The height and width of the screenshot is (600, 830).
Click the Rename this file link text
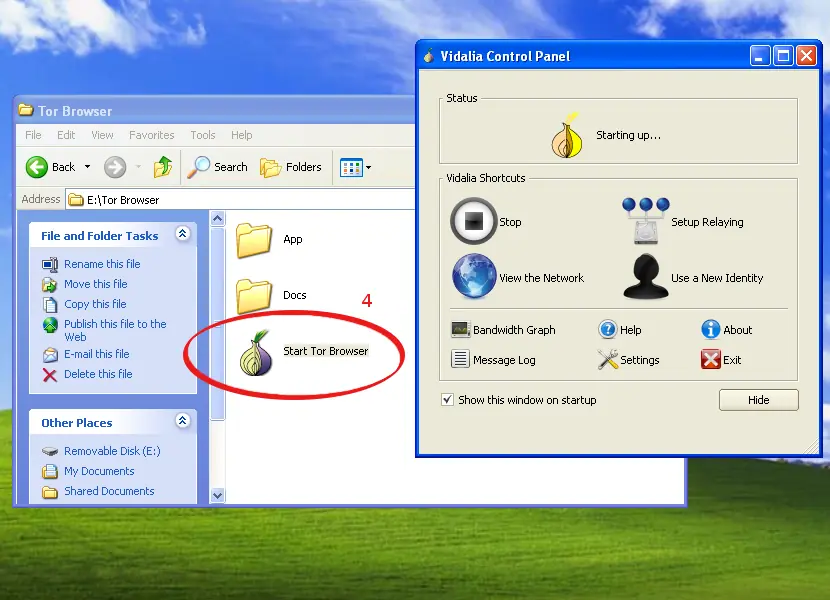tap(102, 264)
